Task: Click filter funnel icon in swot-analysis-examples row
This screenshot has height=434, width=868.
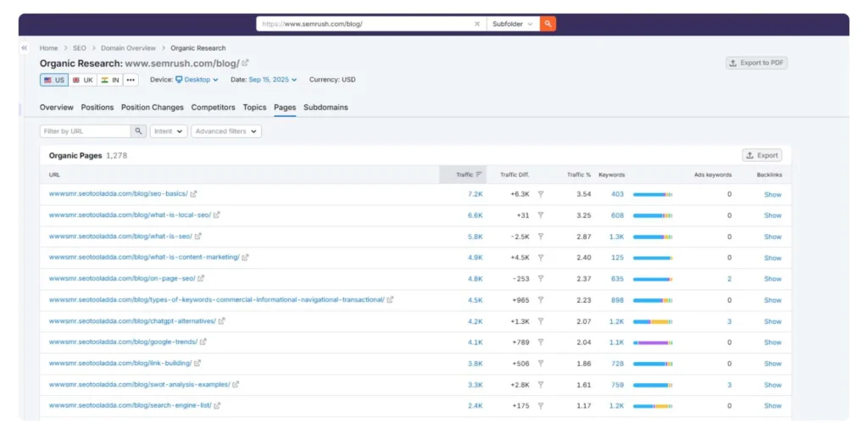Action: tap(541, 385)
